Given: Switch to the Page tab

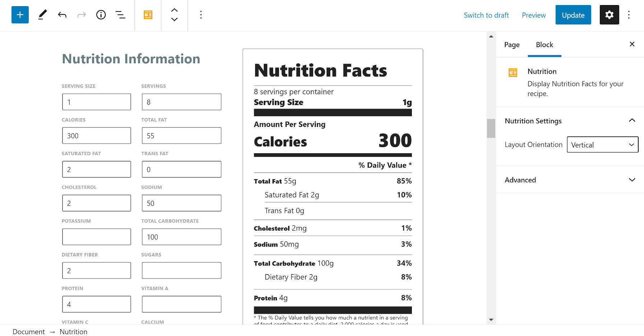Looking at the screenshot, I should click(x=512, y=44).
